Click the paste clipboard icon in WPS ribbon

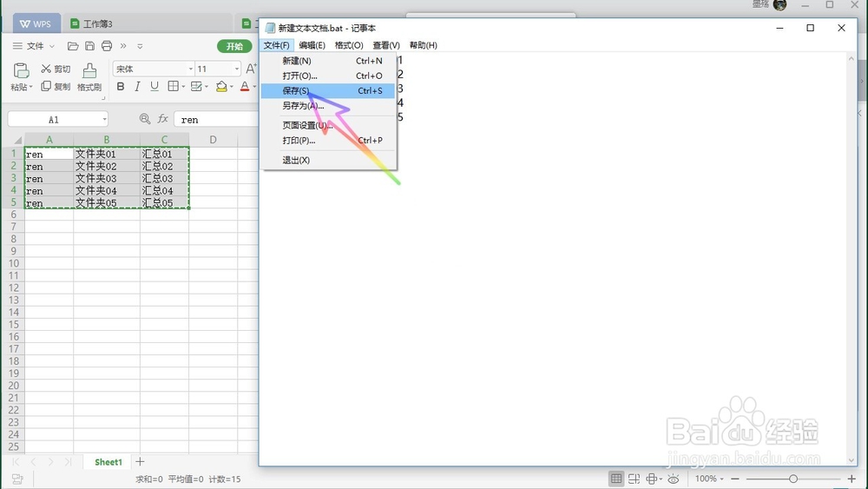point(21,70)
